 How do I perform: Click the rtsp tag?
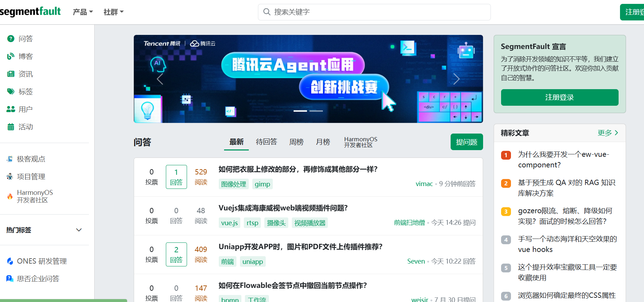[252, 223]
